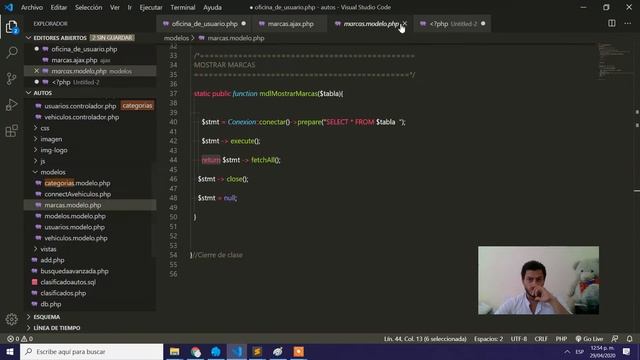Open the Archivo menu
Image resolution: width=640 pixels, height=360 pixels.
(x=31, y=7)
